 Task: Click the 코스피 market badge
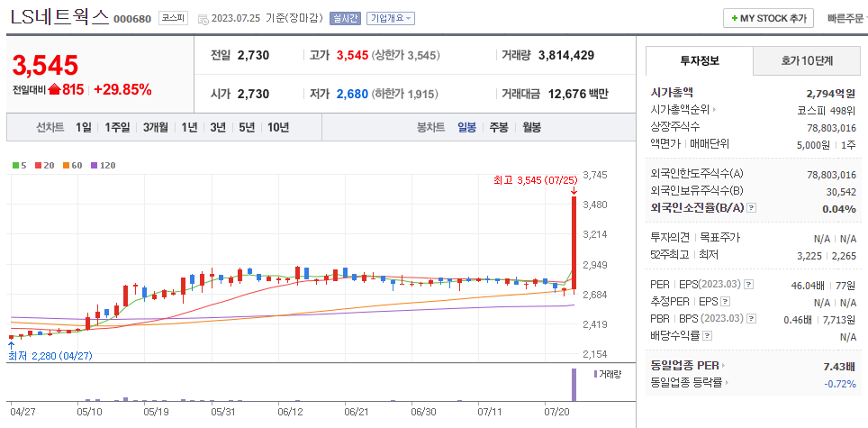point(173,18)
